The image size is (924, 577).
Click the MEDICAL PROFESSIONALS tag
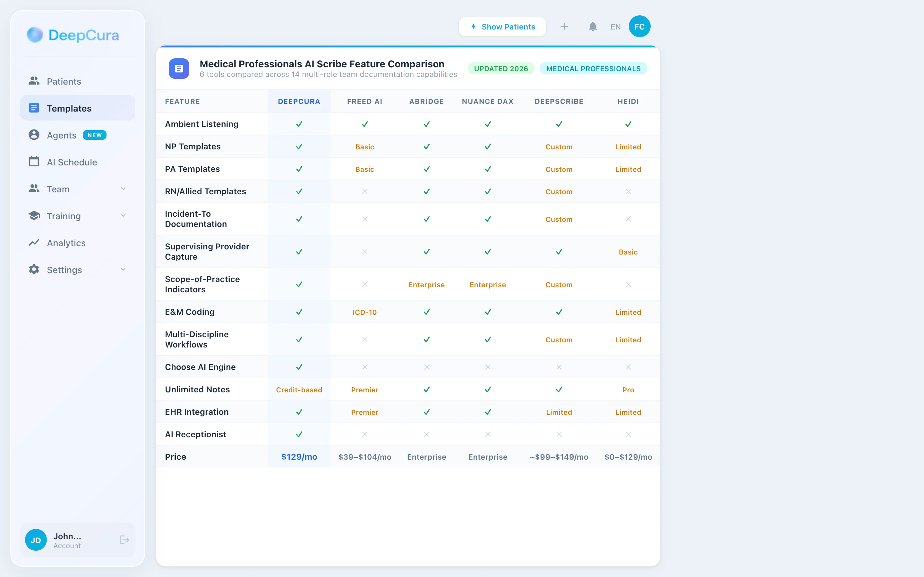click(x=593, y=69)
